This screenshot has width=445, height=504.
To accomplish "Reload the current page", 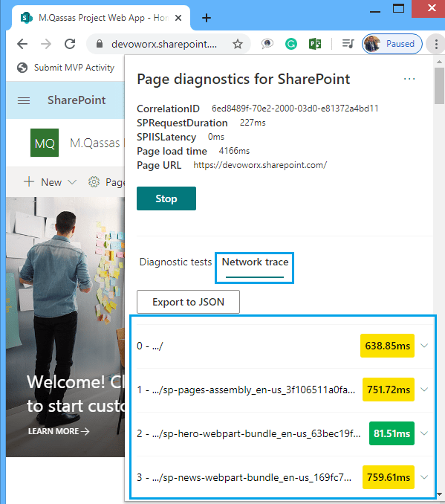I will (x=70, y=44).
